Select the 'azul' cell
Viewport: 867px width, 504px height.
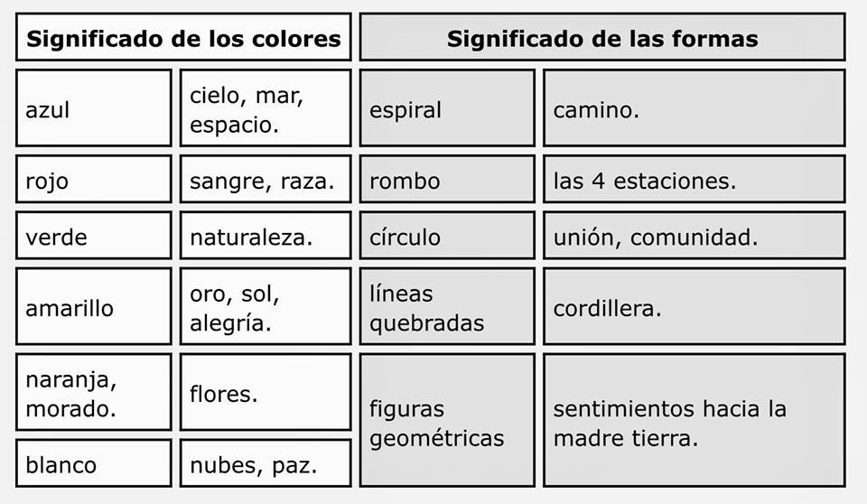coord(93,107)
